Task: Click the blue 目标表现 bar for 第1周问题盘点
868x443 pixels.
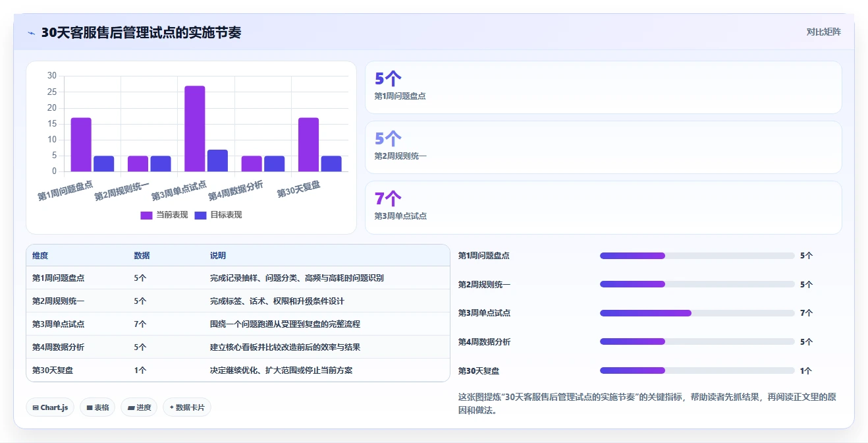Action: point(104,163)
